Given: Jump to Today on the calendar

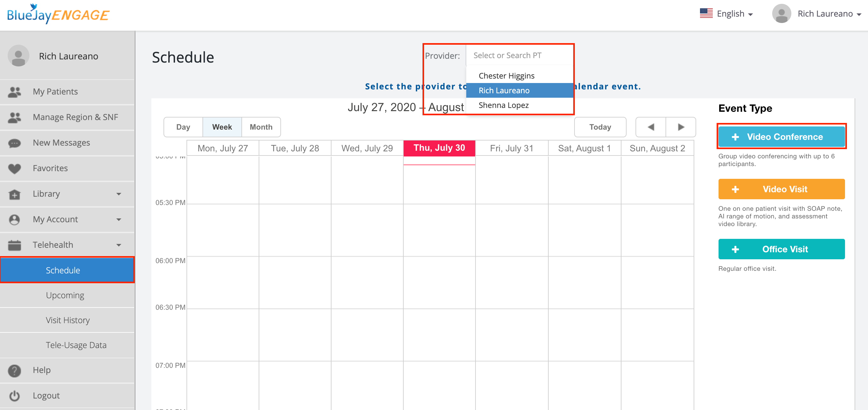Looking at the screenshot, I should pos(600,127).
